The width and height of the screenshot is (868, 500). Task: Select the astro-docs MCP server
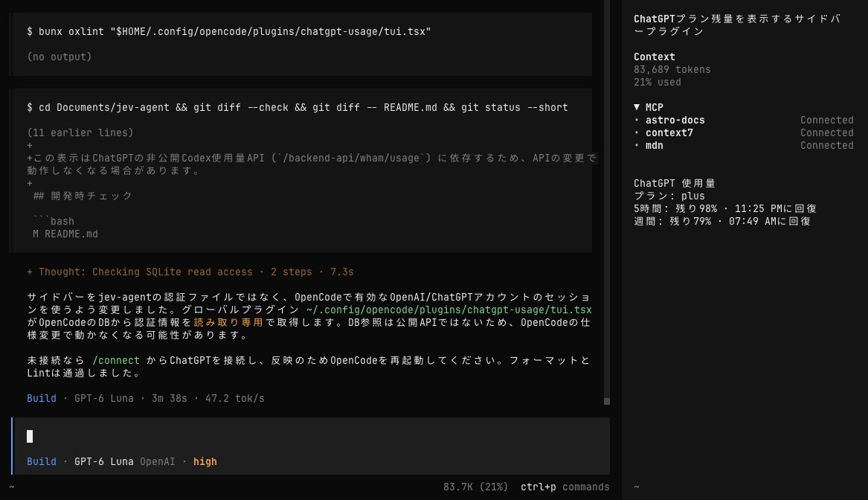(675, 120)
